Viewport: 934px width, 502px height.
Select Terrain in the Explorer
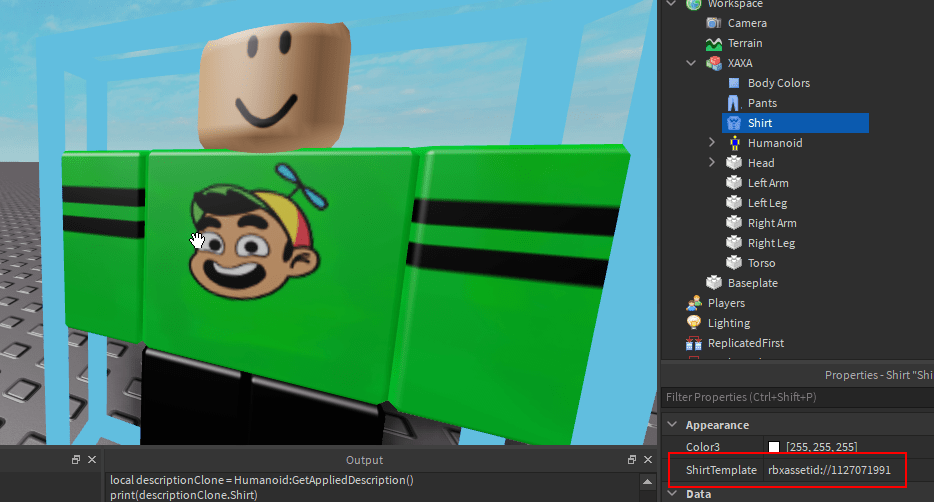745,43
